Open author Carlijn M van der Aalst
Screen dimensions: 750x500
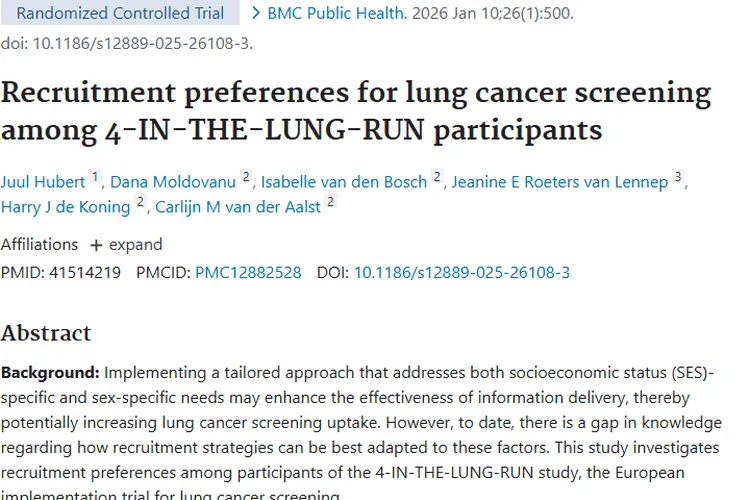coord(238,207)
